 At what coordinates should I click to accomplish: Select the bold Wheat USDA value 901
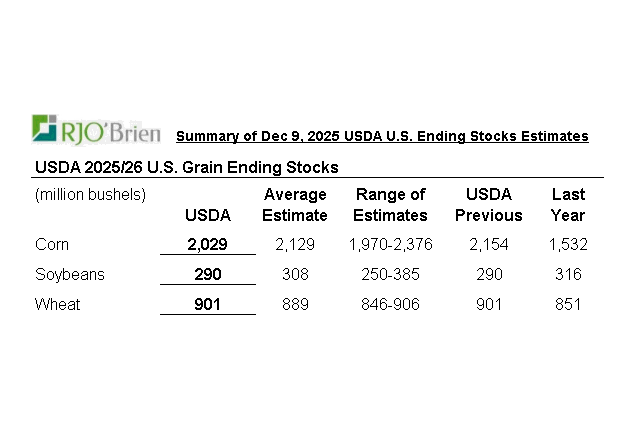coord(208,304)
